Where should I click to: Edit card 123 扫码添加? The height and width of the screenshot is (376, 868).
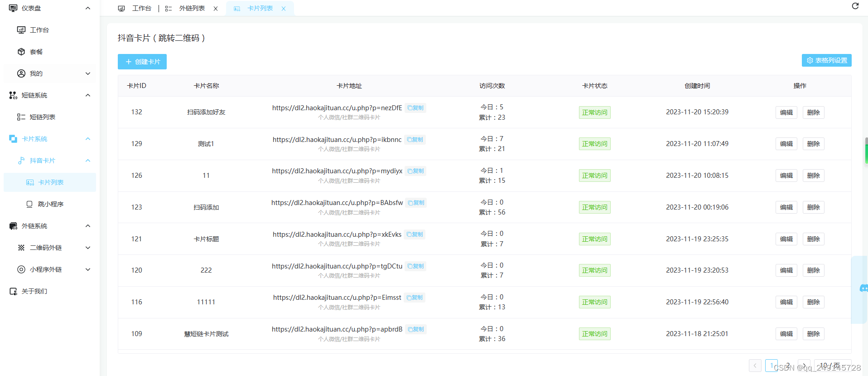tap(786, 207)
